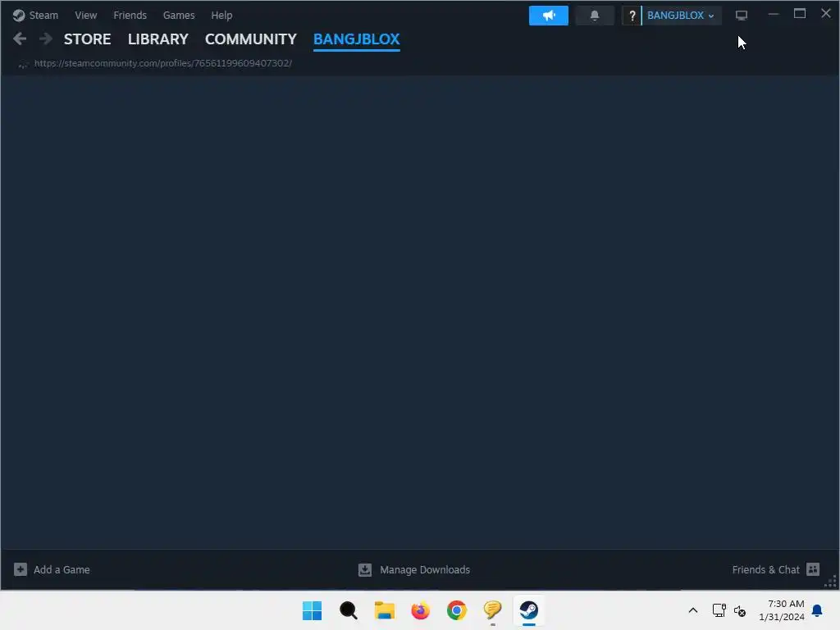Open the BANGJBLOX profile tab
The width and height of the screenshot is (840, 630).
point(356,39)
